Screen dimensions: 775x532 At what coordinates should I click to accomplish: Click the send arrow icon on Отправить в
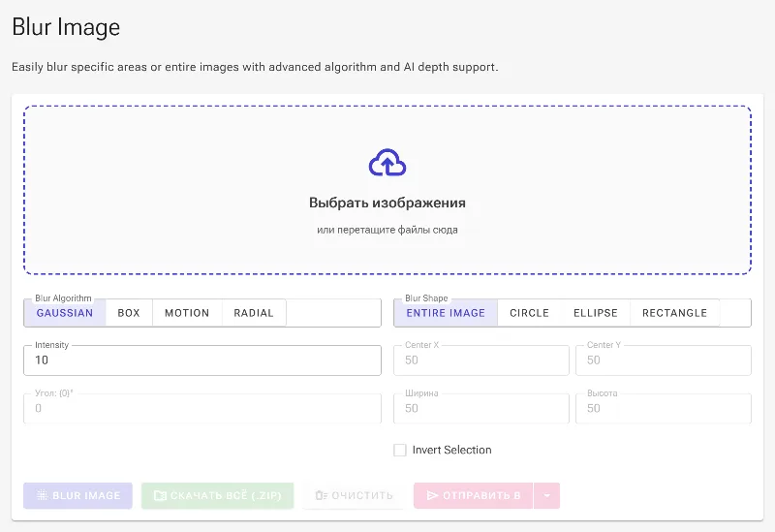(432, 495)
